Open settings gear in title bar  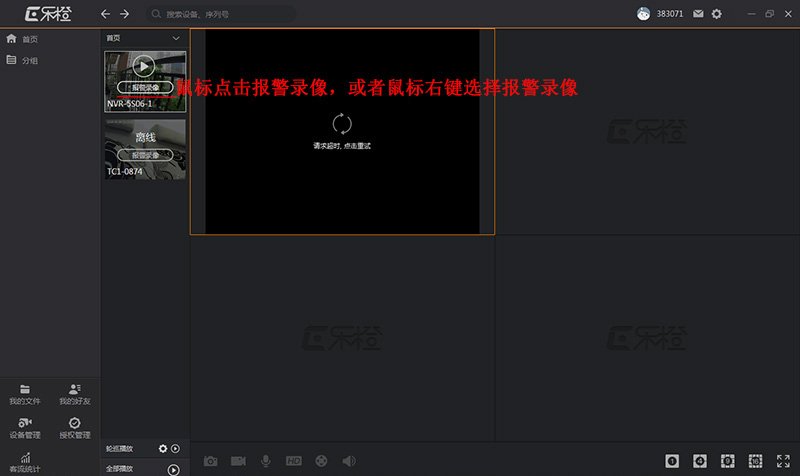(716, 14)
